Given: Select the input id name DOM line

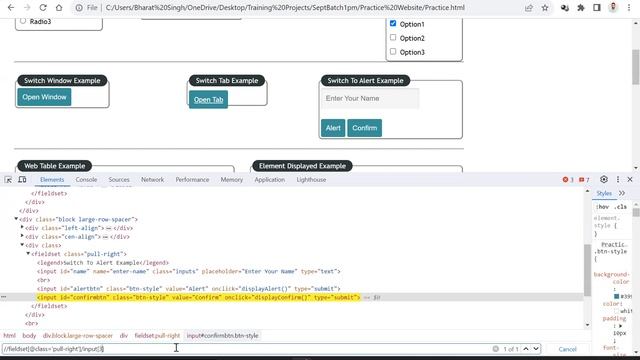Looking at the screenshot, I should (x=189, y=271).
